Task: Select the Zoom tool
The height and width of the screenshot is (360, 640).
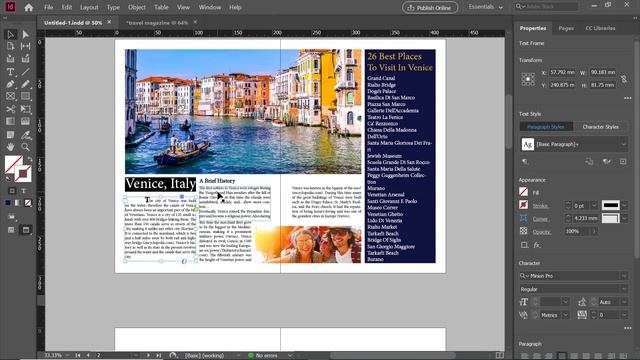Action: click(25, 147)
